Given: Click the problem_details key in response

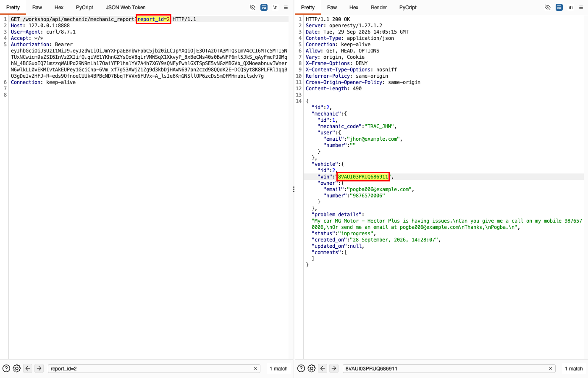Looking at the screenshot, I should point(336,215).
